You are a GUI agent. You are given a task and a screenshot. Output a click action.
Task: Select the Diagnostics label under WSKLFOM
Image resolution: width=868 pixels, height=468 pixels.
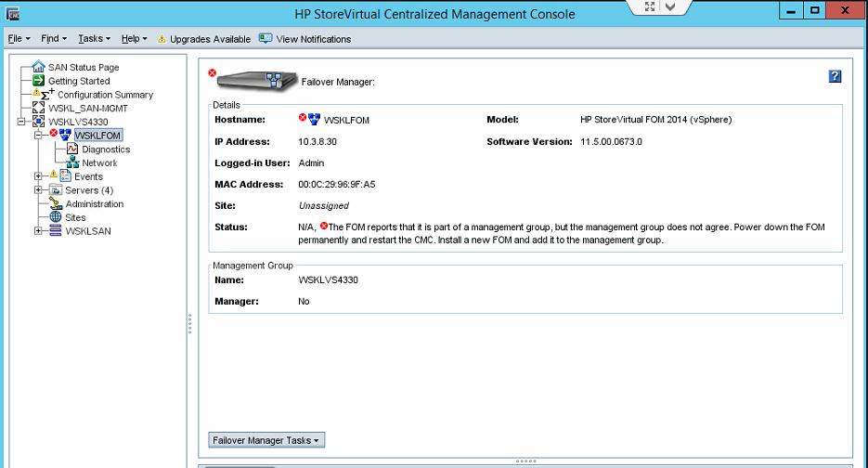(106, 149)
